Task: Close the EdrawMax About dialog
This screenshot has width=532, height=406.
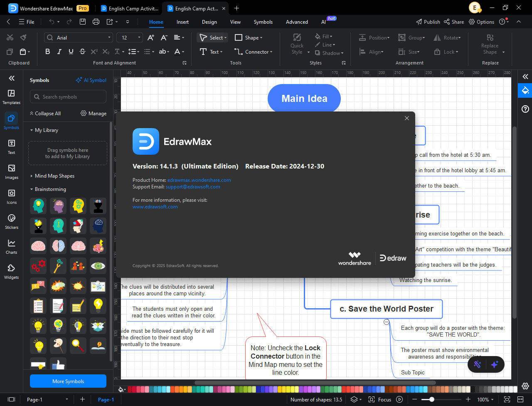Action: click(407, 118)
